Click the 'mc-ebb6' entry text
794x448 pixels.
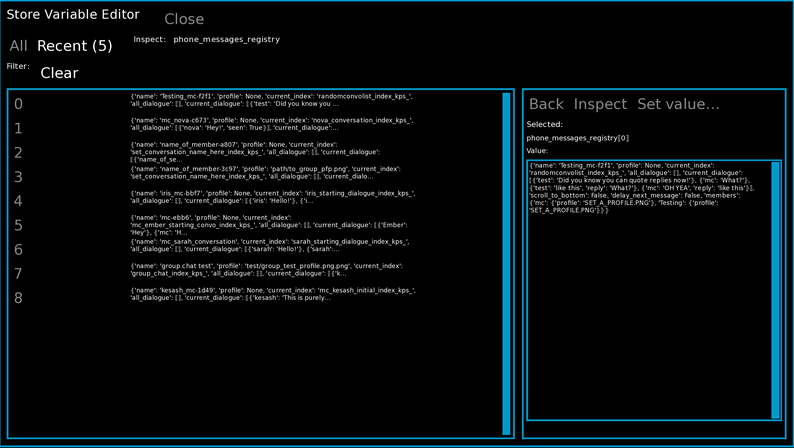click(269, 225)
